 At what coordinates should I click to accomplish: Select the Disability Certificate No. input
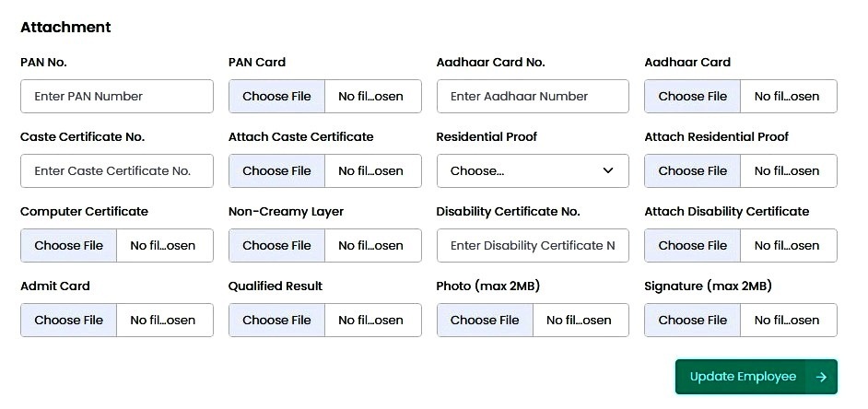tap(533, 246)
